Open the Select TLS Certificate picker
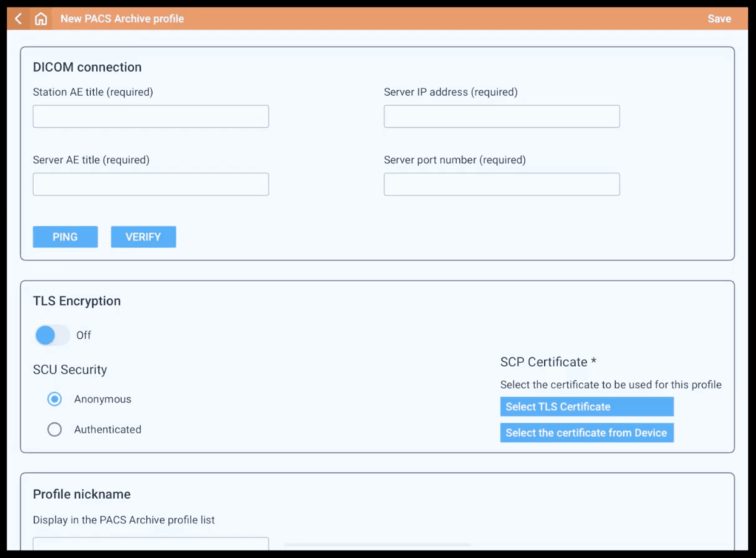 [586, 406]
